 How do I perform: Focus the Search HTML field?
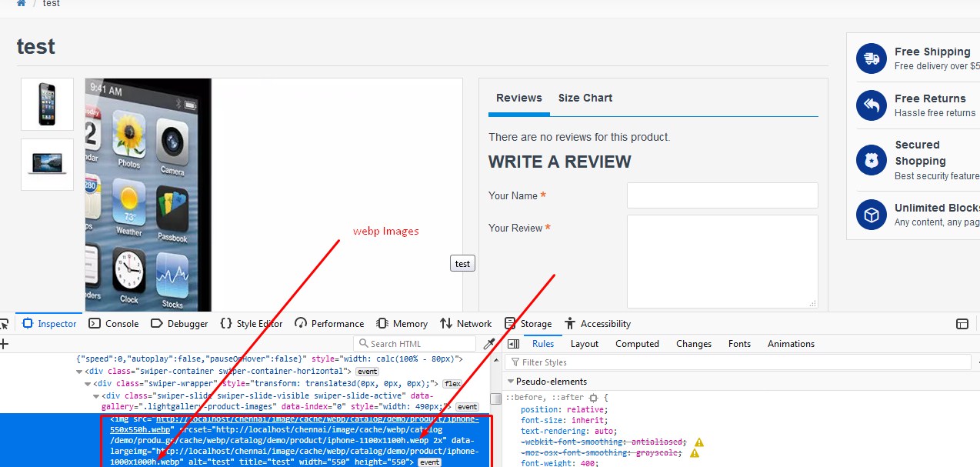tap(415, 344)
